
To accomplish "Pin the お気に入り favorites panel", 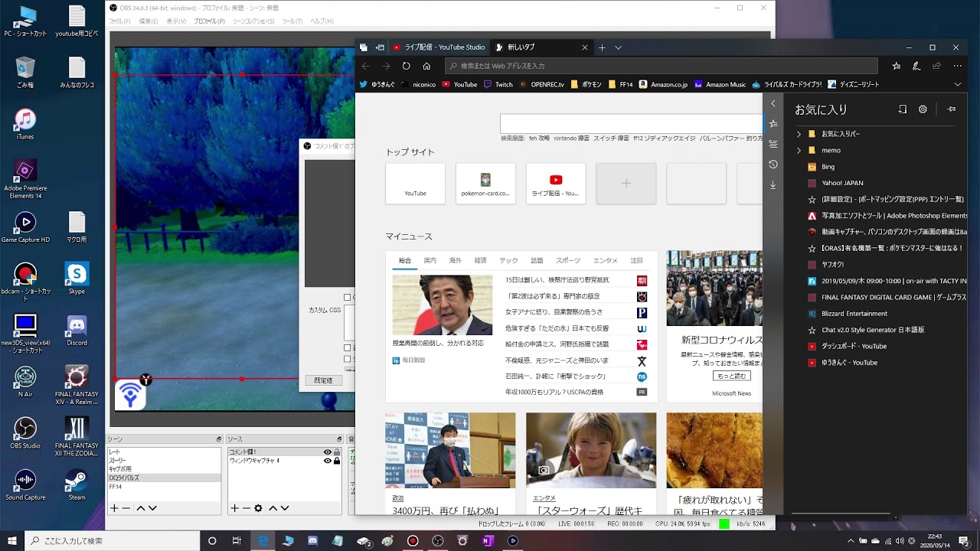I will tap(951, 109).
